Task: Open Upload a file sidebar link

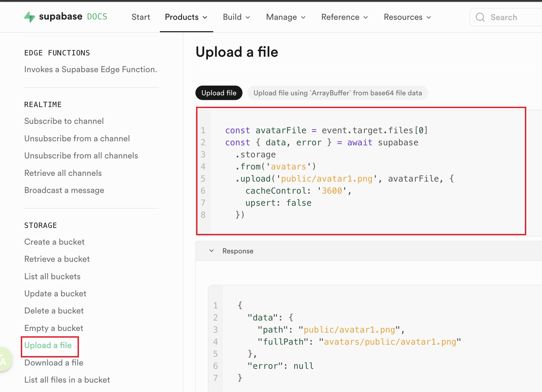Action: (x=48, y=345)
